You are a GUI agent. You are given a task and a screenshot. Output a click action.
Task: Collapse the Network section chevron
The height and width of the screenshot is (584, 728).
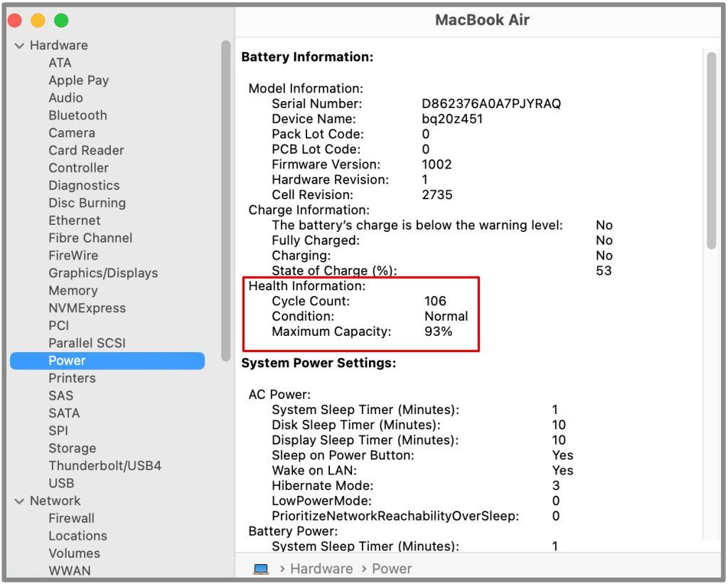pyautogui.click(x=19, y=501)
